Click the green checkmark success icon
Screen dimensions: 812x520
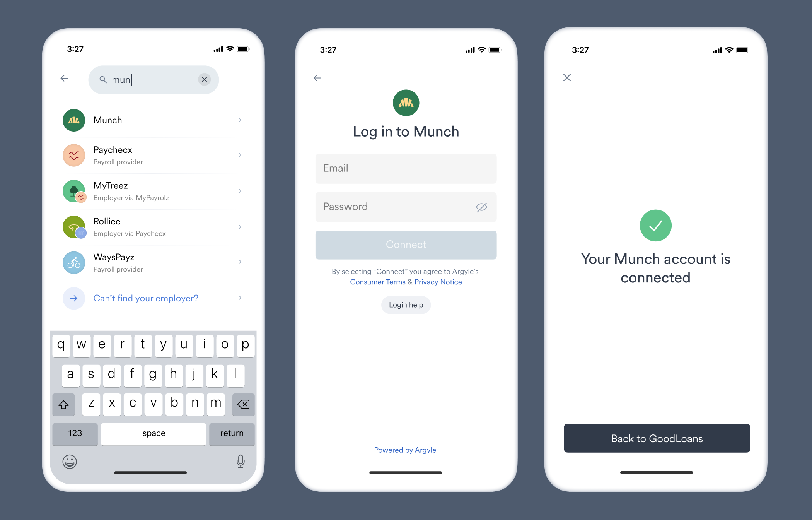tap(656, 225)
